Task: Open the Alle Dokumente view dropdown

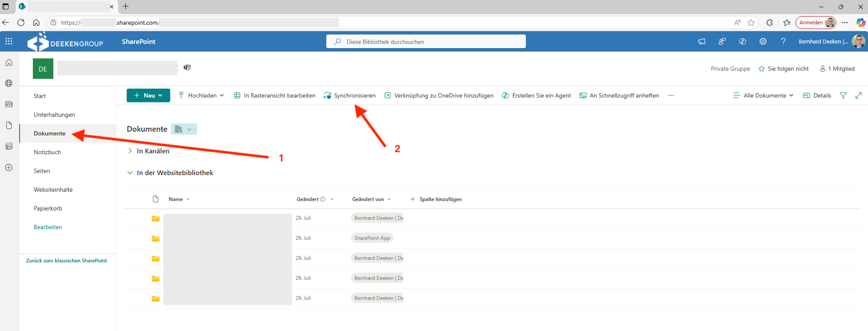Action: 763,96
